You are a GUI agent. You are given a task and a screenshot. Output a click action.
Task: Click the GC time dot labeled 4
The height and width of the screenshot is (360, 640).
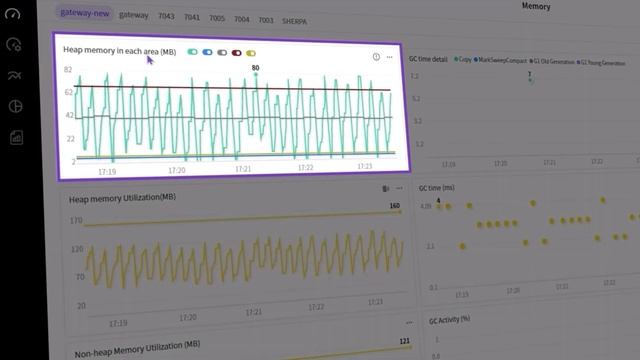[x=439, y=207]
